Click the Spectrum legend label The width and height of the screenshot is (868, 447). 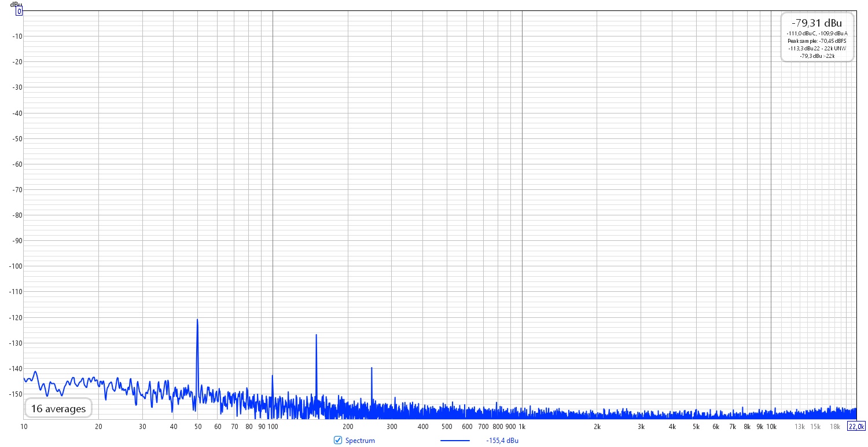click(x=360, y=441)
